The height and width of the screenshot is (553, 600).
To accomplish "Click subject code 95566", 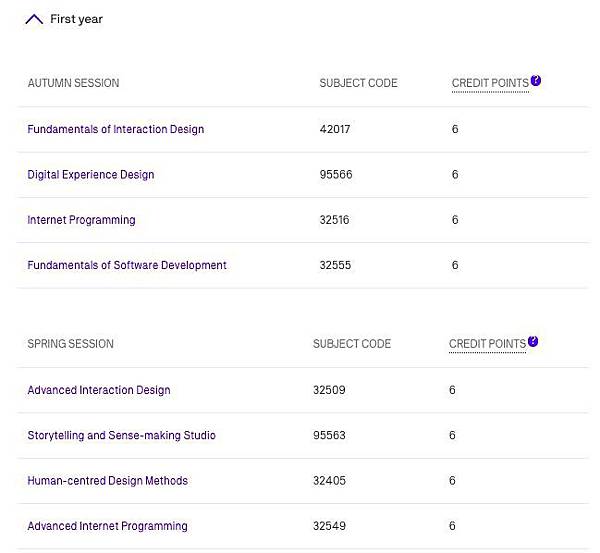I will pos(335,175).
